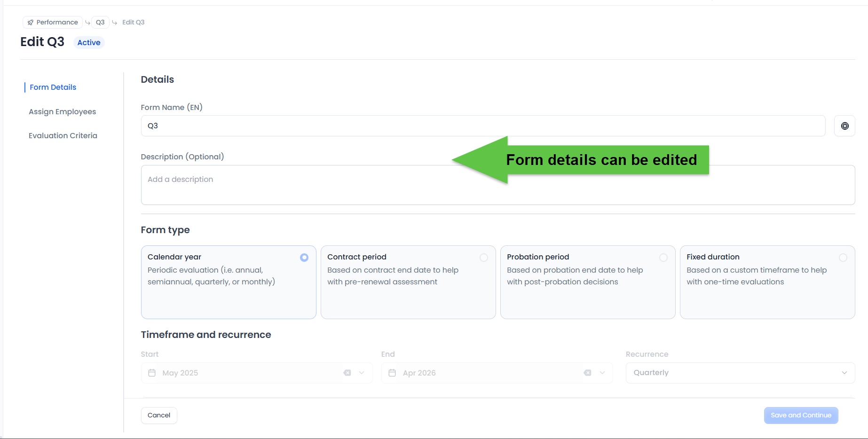Click the breadcrumb arrow after Performance
Image resolution: width=868 pixels, height=439 pixels.
[87, 22]
